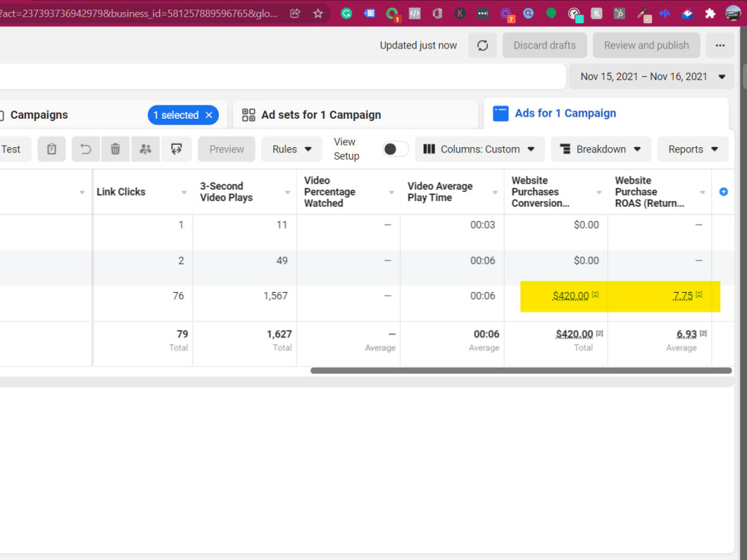
Task: Open the code brackets extension icon
Action: tap(415, 13)
